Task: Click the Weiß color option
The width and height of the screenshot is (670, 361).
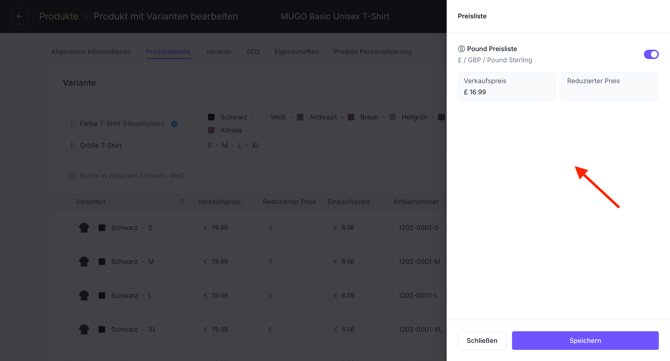Action: coord(278,117)
